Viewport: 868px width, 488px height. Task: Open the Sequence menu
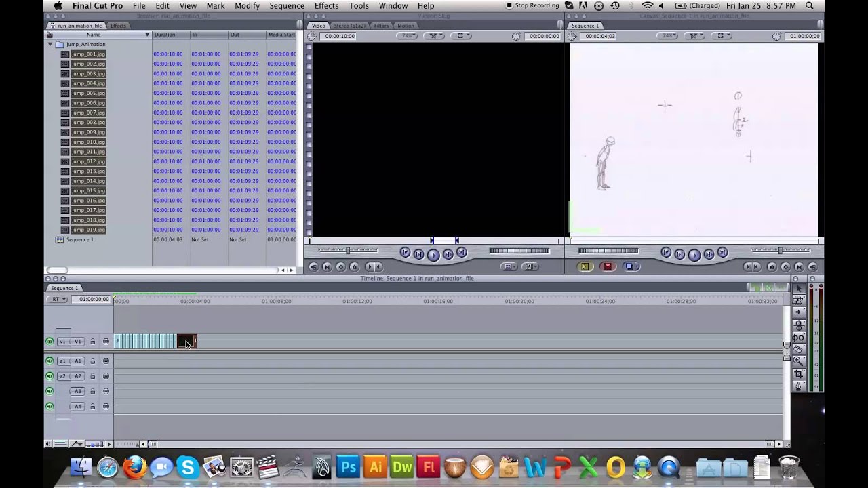coord(287,6)
